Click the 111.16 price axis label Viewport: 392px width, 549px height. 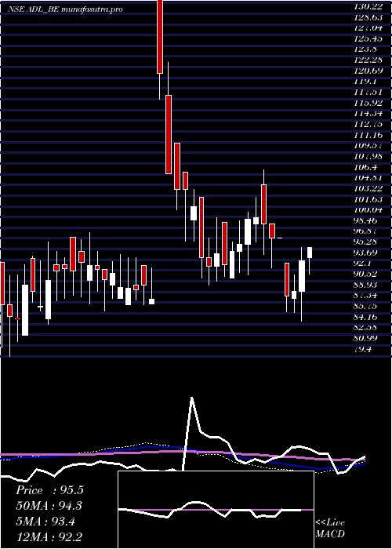click(370, 135)
